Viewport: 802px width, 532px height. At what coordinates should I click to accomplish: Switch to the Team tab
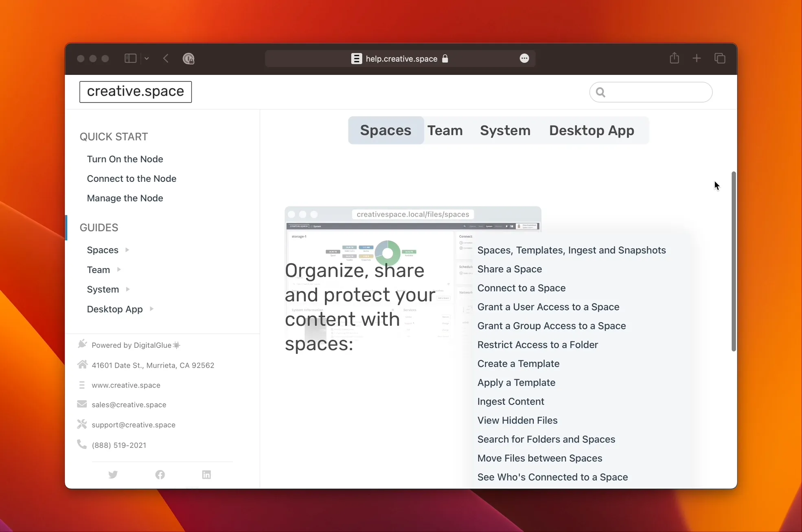pyautogui.click(x=445, y=130)
